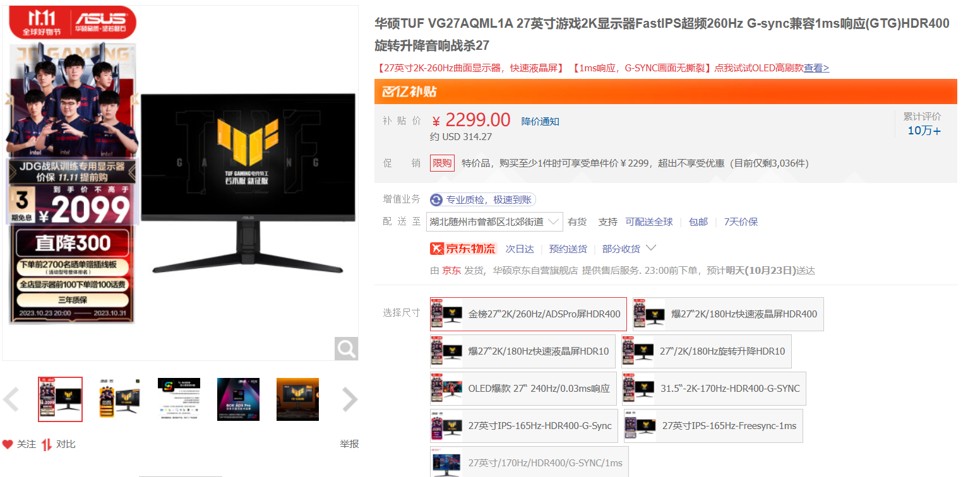
Task: Click the 增值业务 label
Action: click(x=402, y=199)
